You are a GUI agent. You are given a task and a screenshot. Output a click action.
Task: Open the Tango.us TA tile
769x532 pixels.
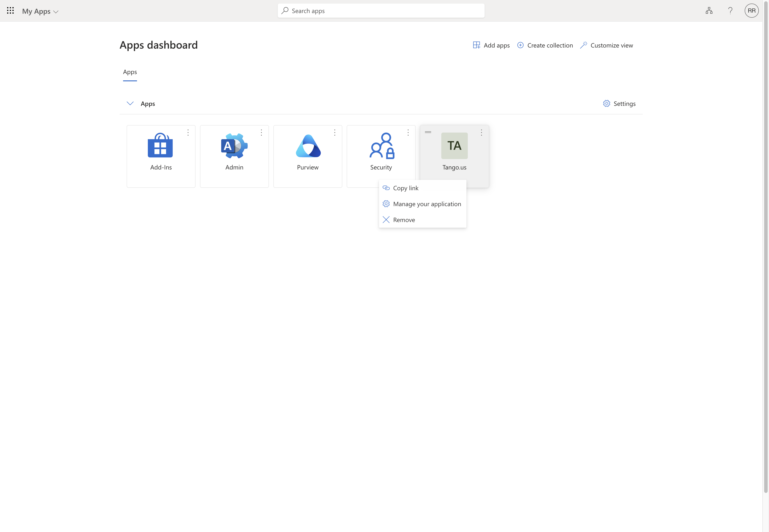click(454, 146)
